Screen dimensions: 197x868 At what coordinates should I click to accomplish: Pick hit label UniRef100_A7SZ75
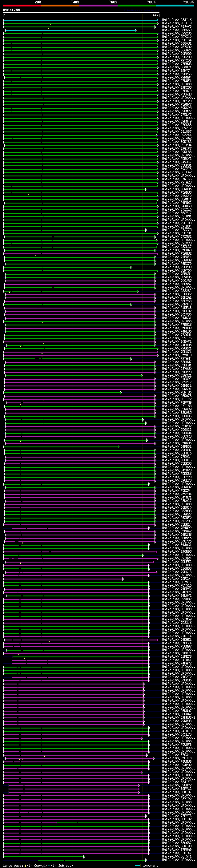pos(177,230)
